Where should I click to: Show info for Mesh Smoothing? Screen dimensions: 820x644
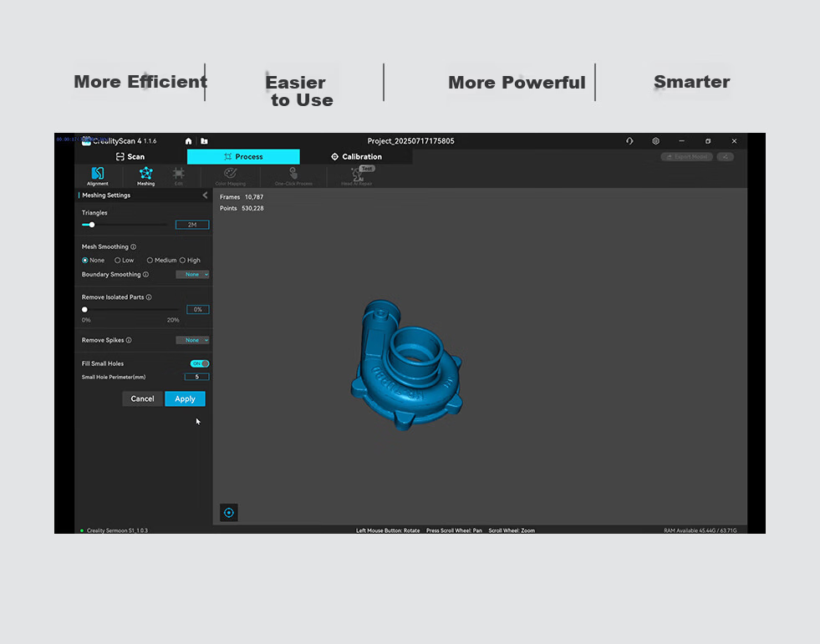[x=134, y=246]
